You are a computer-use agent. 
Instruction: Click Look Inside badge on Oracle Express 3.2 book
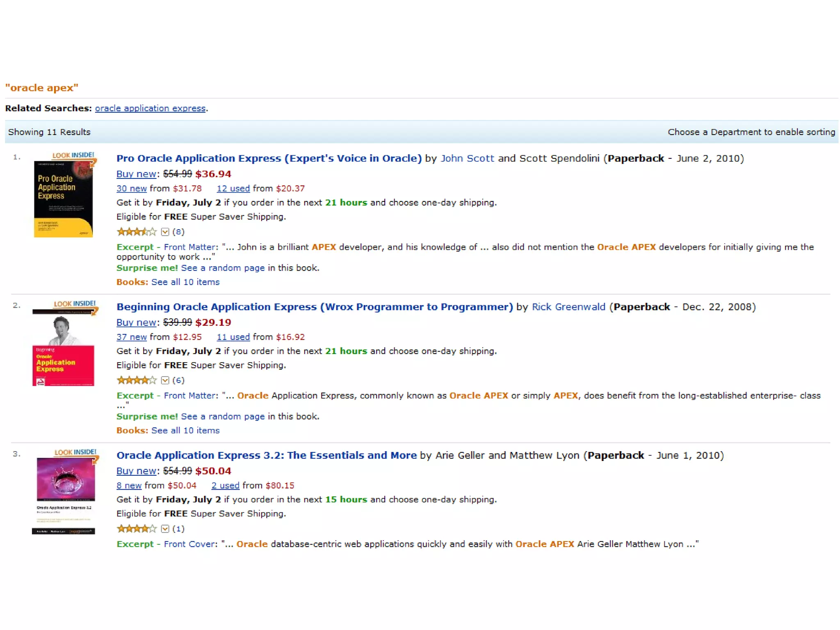75,452
